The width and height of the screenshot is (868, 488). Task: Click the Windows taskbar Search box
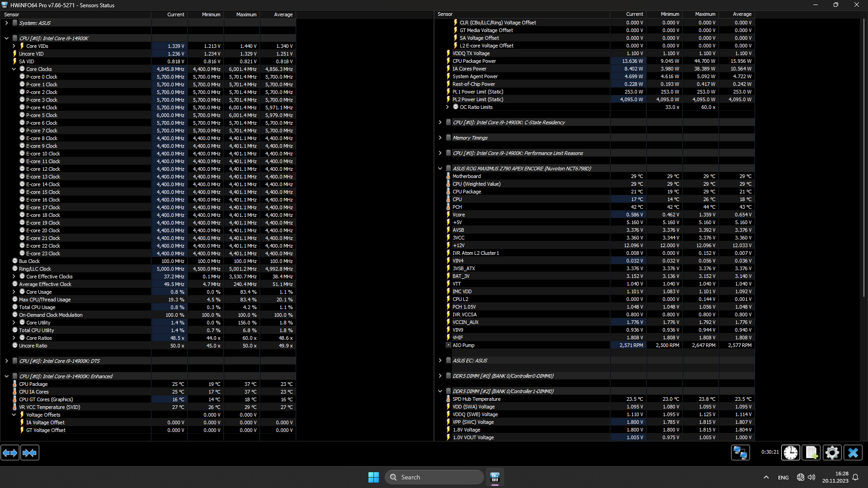coord(434,477)
